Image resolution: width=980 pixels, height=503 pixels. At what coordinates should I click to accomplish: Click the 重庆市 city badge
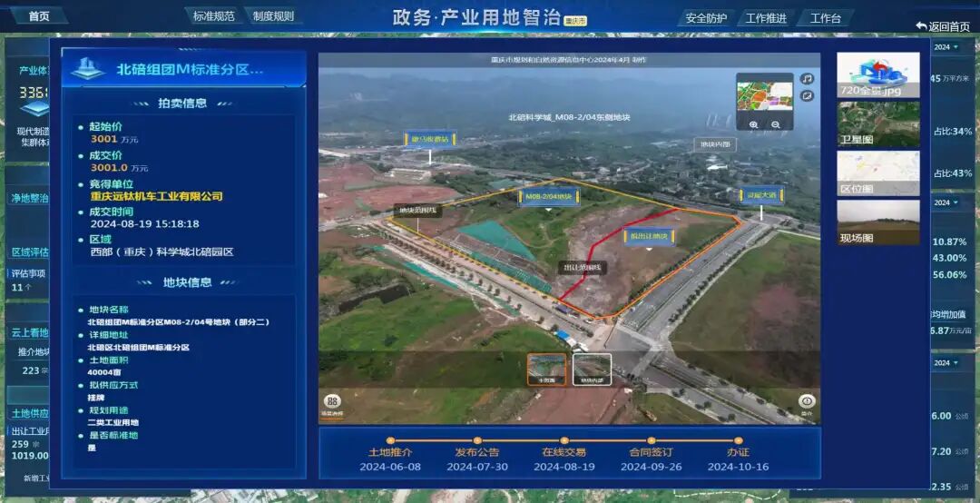pos(575,21)
